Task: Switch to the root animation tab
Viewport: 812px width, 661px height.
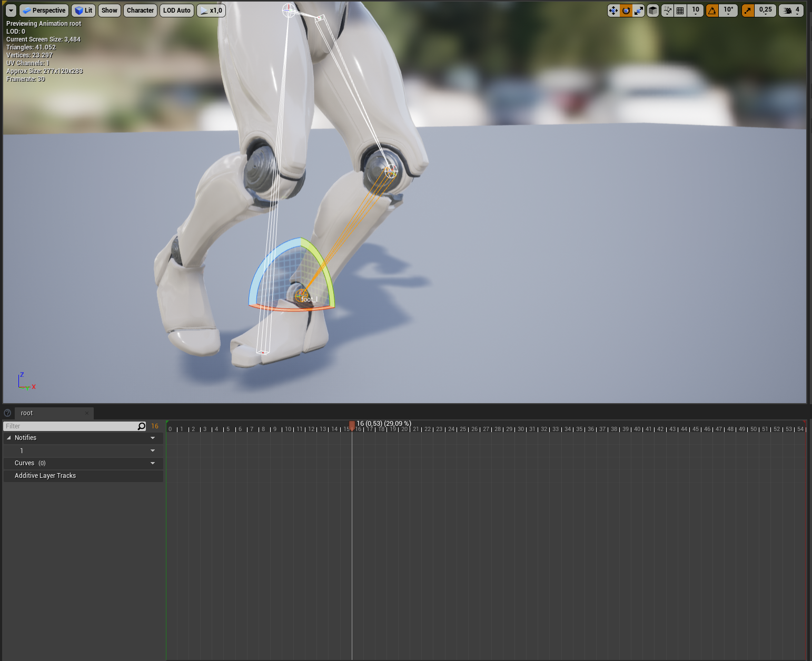Action: [x=26, y=413]
